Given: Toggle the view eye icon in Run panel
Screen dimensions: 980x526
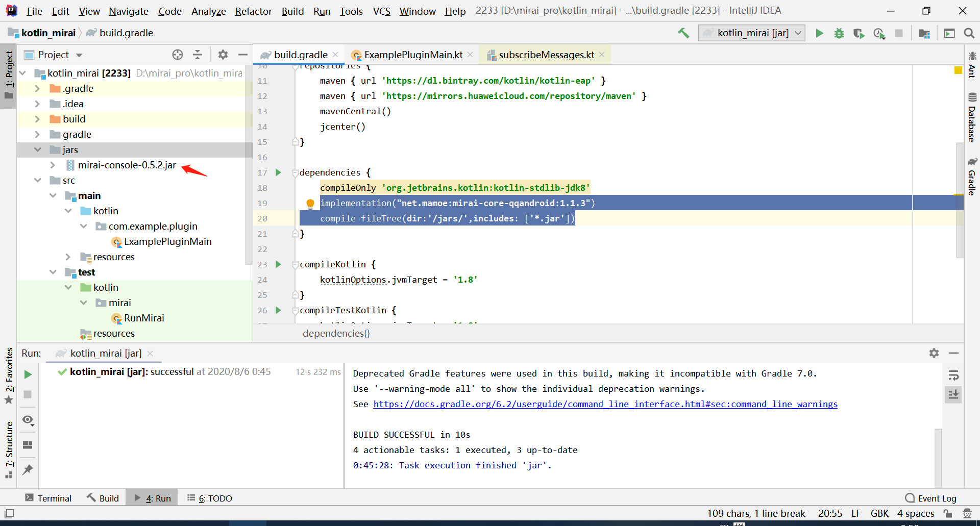Looking at the screenshot, I should click(28, 420).
